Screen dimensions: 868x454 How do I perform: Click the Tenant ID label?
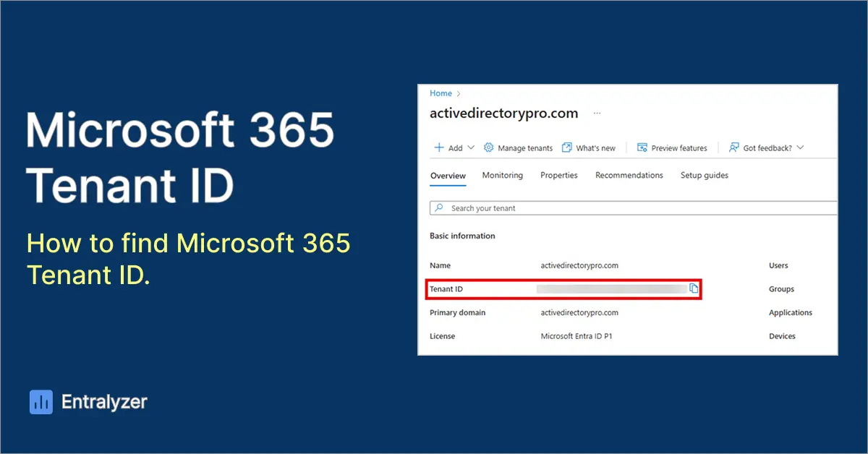point(446,289)
